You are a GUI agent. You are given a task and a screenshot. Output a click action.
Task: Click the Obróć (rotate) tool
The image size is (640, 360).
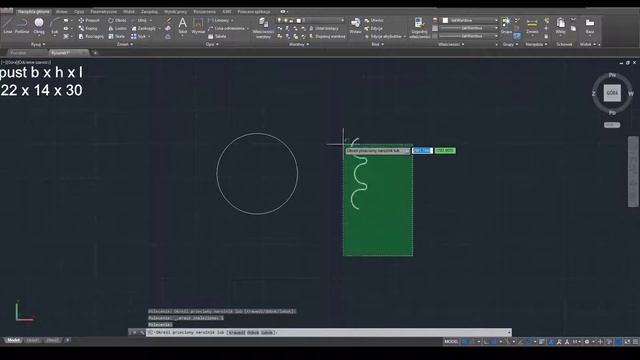[117, 20]
